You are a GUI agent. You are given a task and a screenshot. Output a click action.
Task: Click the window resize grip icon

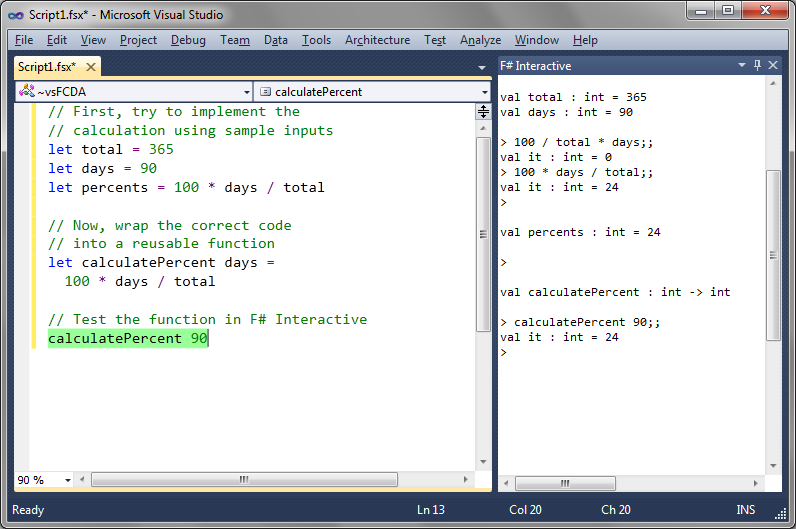pyautogui.click(x=780, y=514)
